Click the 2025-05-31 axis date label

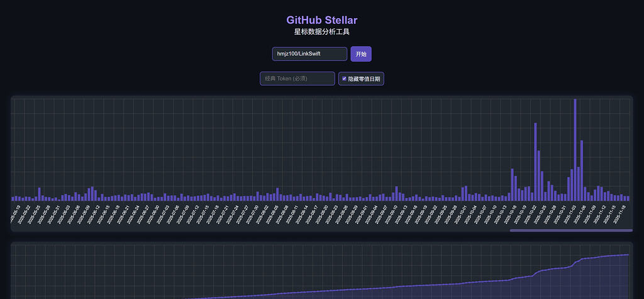(x=53, y=214)
